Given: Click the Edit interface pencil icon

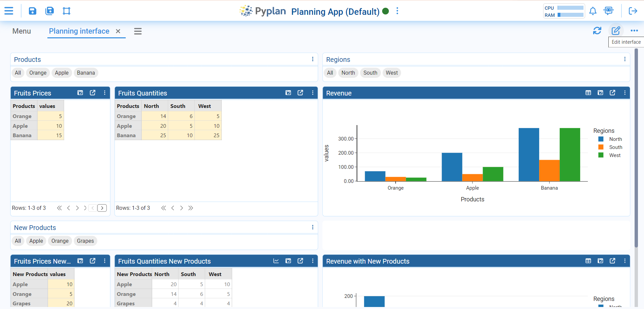Looking at the screenshot, I should (x=616, y=31).
